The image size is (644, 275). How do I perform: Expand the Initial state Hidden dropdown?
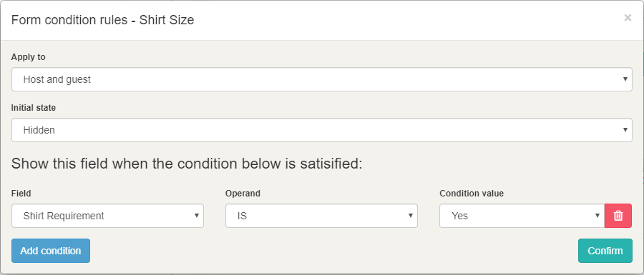coord(321,130)
